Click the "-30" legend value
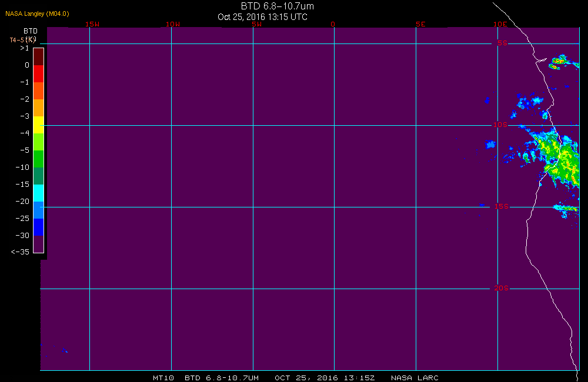This screenshot has height=382, width=588. tap(22, 236)
